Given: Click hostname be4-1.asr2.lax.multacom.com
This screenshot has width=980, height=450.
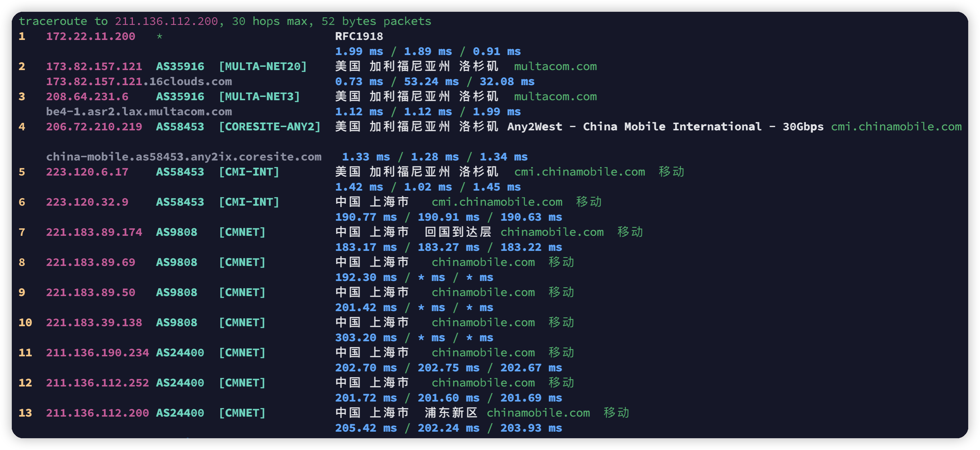Looking at the screenshot, I should point(139,111).
